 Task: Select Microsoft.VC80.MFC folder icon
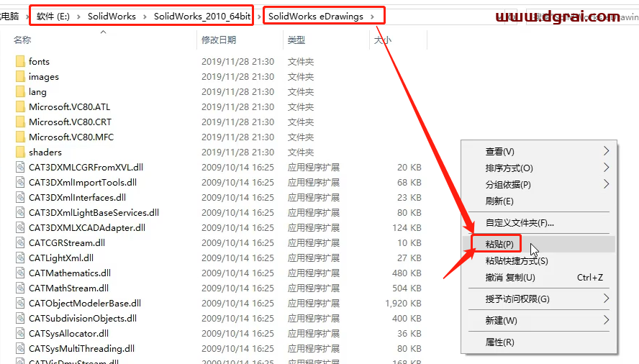[x=20, y=137]
